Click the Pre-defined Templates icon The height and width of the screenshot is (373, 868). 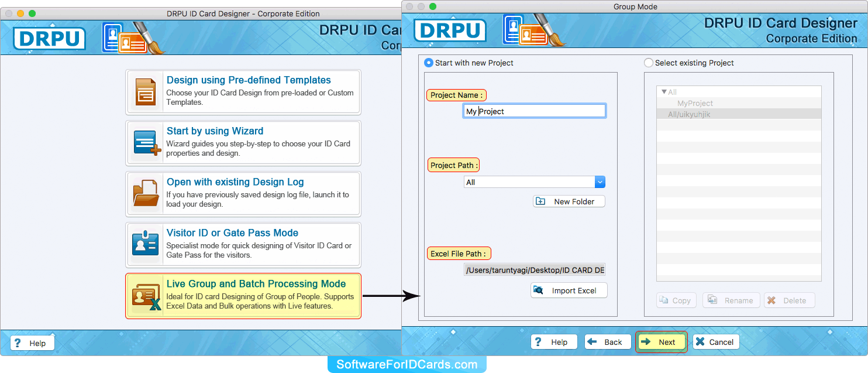pyautogui.click(x=145, y=93)
